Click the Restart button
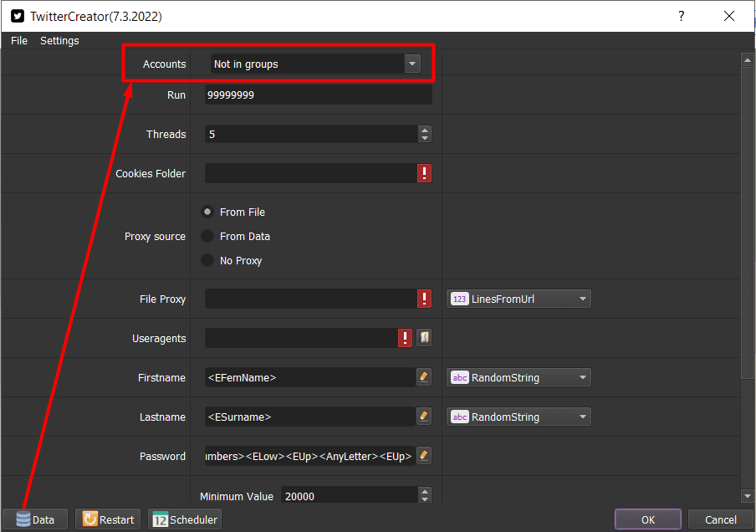756x532 pixels. point(108,519)
